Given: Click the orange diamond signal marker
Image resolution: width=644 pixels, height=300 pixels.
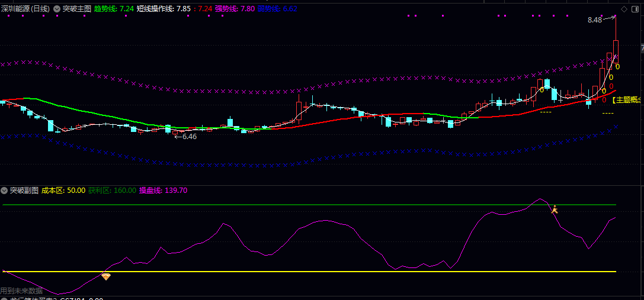Looking at the screenshot, I should click(x=106, y=277).
